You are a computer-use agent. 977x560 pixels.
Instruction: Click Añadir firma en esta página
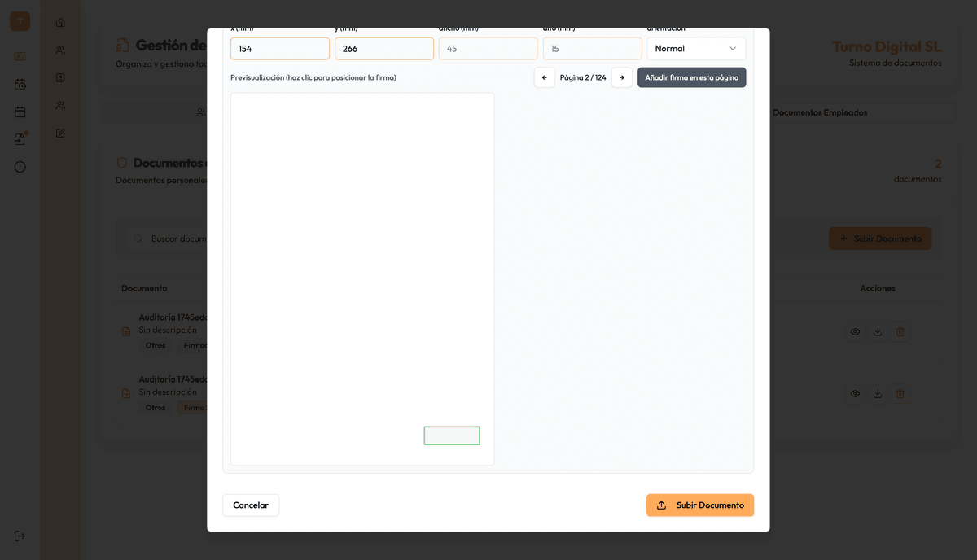click(692, 77)
